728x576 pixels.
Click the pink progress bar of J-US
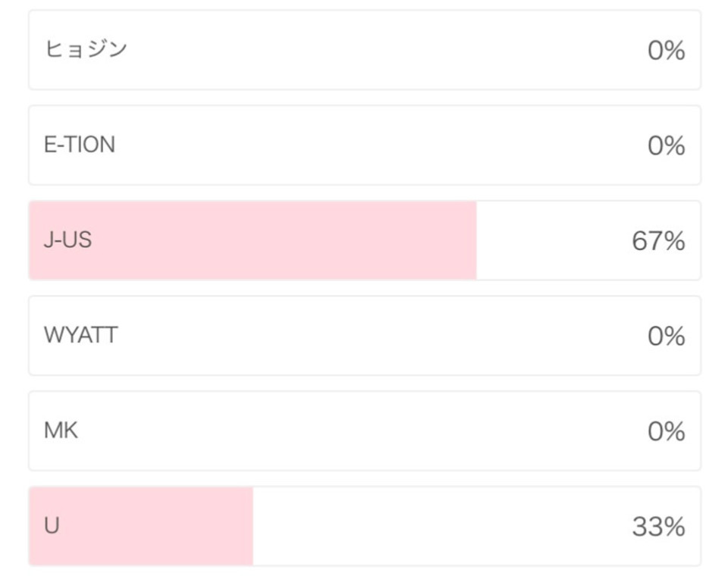253,240
